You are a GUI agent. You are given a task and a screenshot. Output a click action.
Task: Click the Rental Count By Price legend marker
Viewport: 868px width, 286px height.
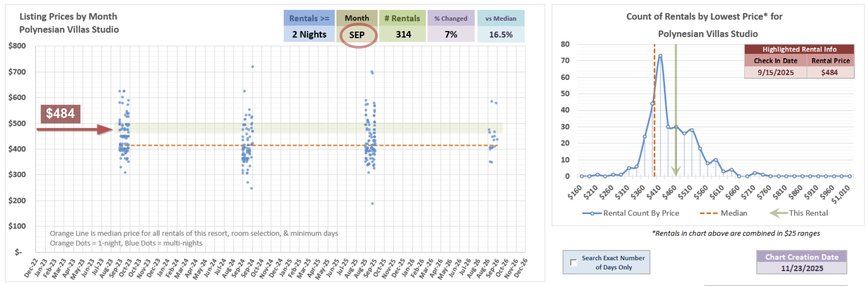pos(592,213)
